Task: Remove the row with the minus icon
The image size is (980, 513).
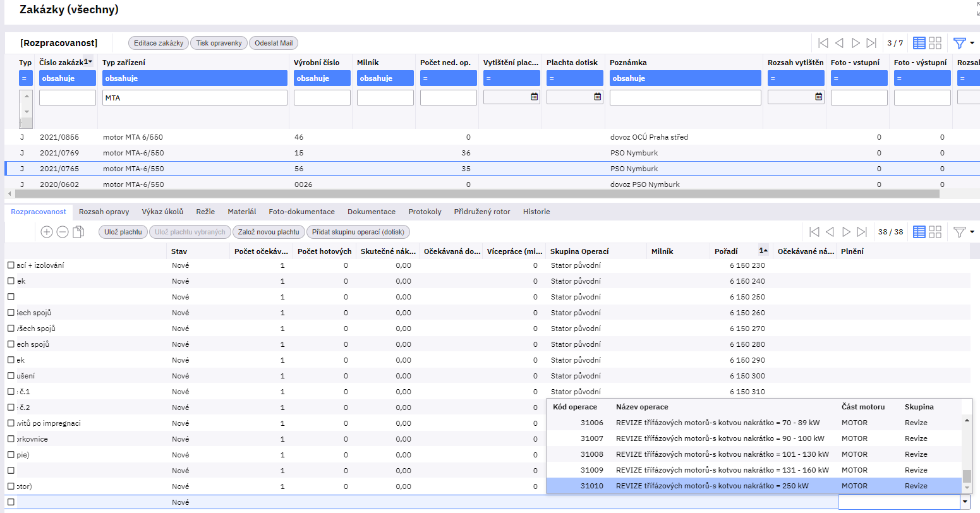Action: (63, 232)
